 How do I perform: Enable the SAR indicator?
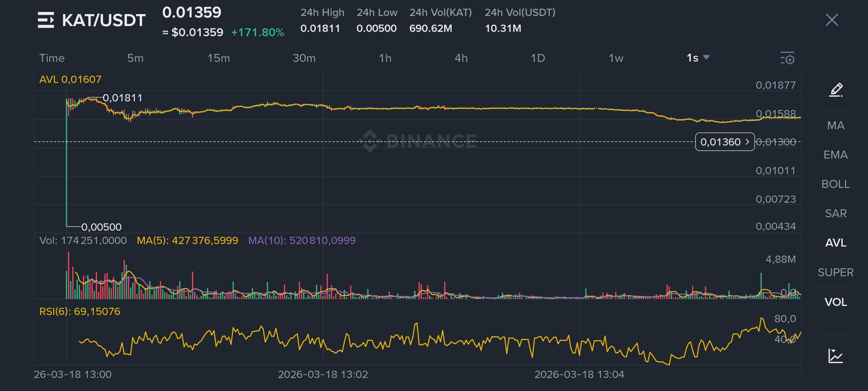pyautogui.click(x=835, y=213)
